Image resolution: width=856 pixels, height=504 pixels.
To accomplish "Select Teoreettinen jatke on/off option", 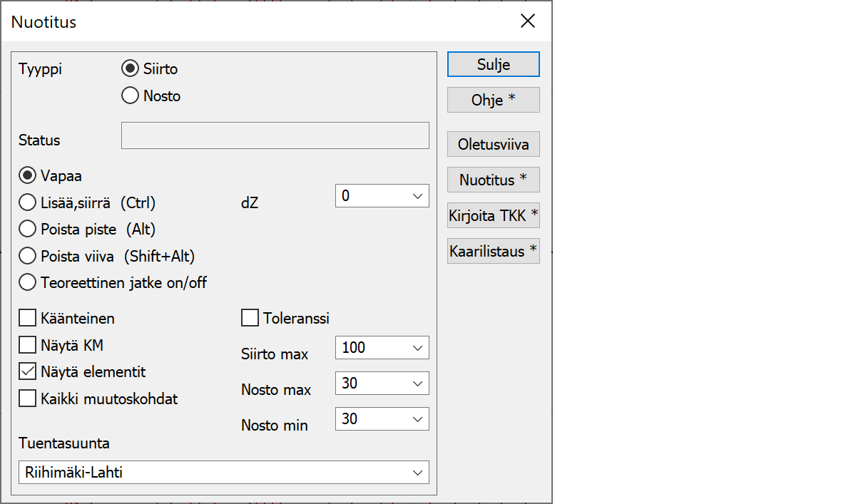I will click(x=28, y=282).
